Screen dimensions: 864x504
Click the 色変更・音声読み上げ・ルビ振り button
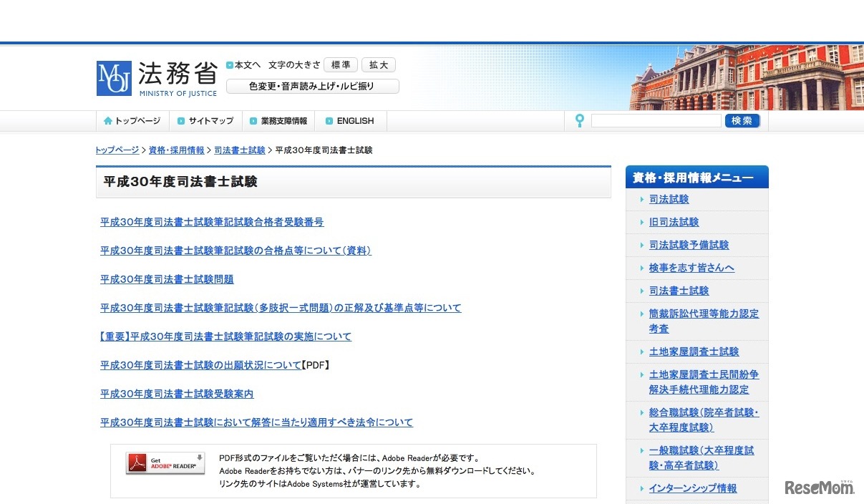point(313,86)
